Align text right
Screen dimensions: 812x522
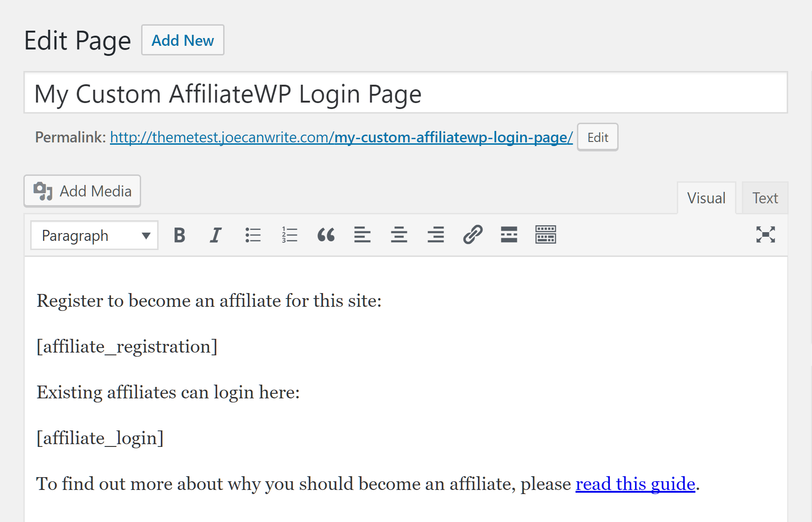coord(436,235)
